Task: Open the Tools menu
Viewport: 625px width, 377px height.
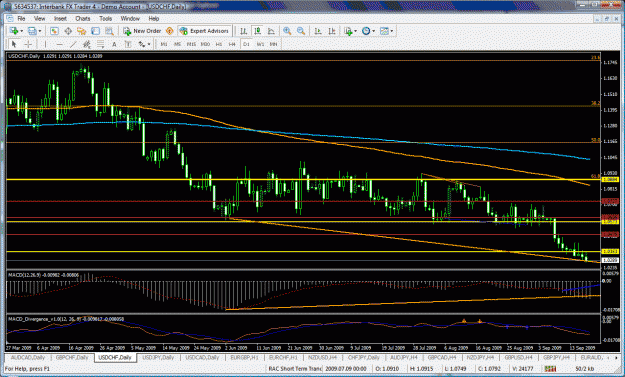Action: [x=106, y=18]
